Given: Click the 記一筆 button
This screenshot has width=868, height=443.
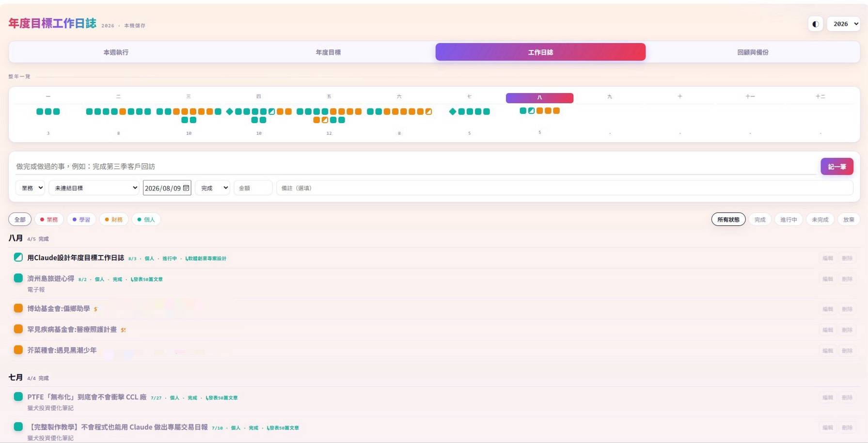Looking at the screenshot, I should [837, 166].
